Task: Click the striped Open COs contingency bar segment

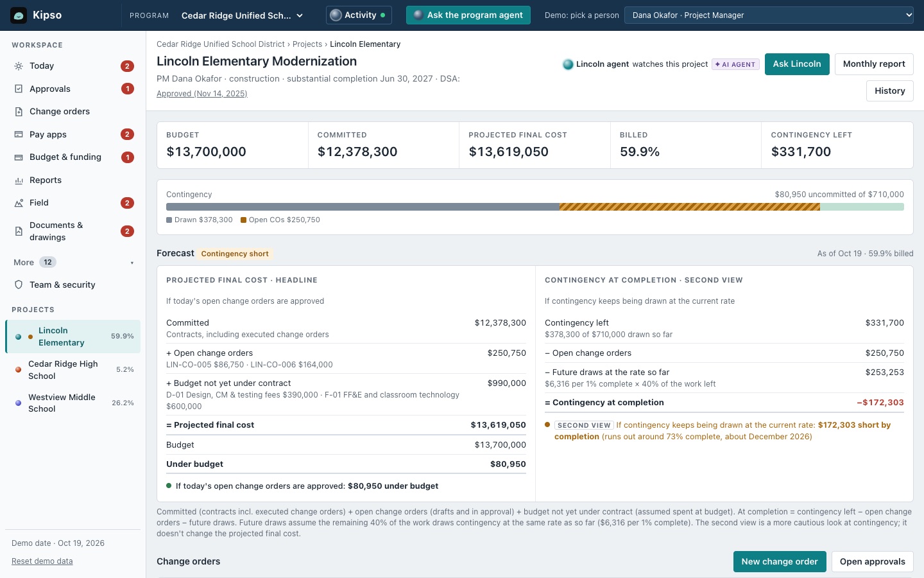Action: [x=690, y=207]
